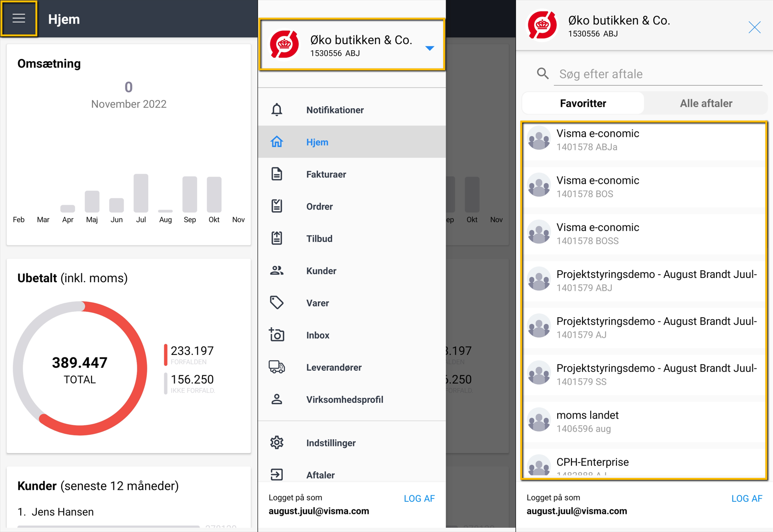The image size is (773, 532).
Task: Click avatar of Projektstyringsdemo 1401579 AJ
Action: [539, 326]
